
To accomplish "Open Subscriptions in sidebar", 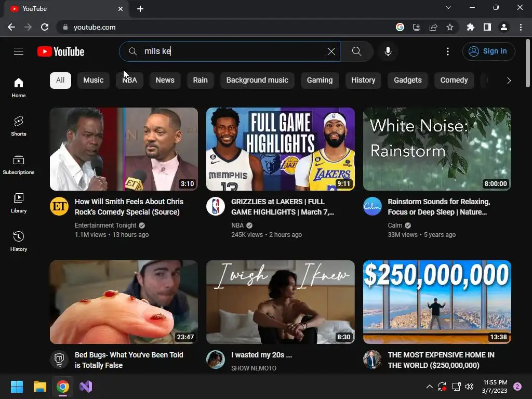I will [19, 165].
